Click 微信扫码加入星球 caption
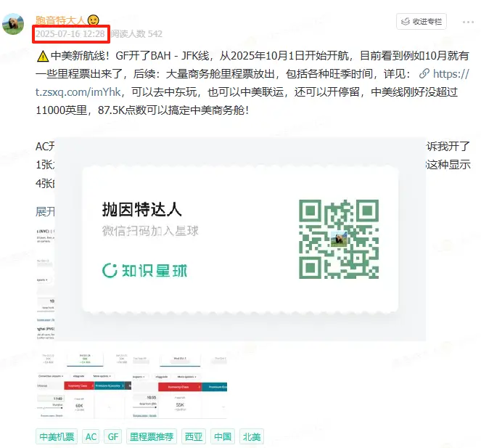481x448 pixels. (150, 231)
